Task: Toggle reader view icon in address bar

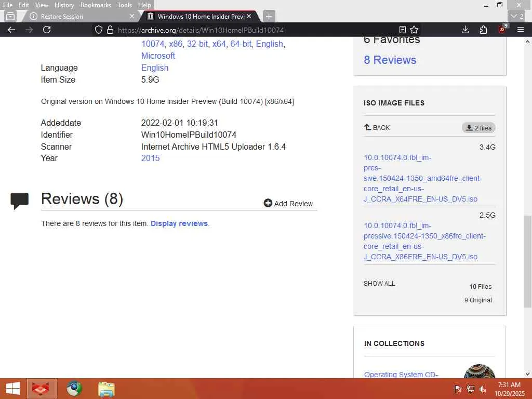Action: coord(403,30)
